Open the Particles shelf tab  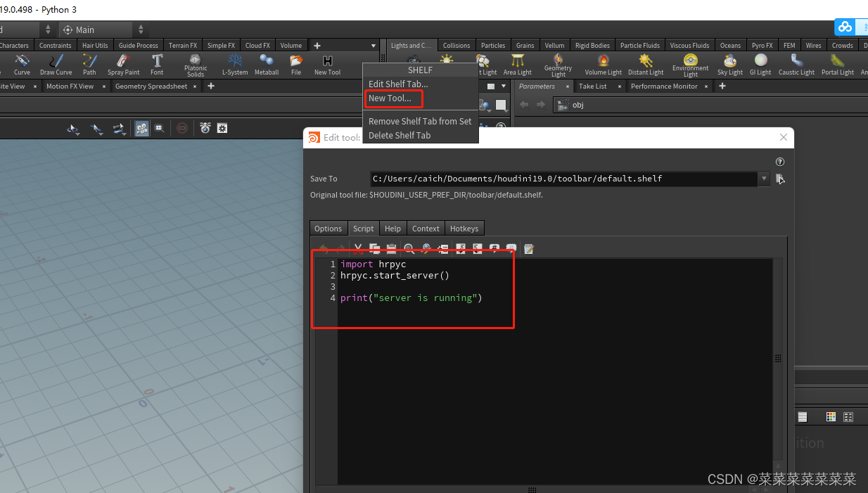493,46
